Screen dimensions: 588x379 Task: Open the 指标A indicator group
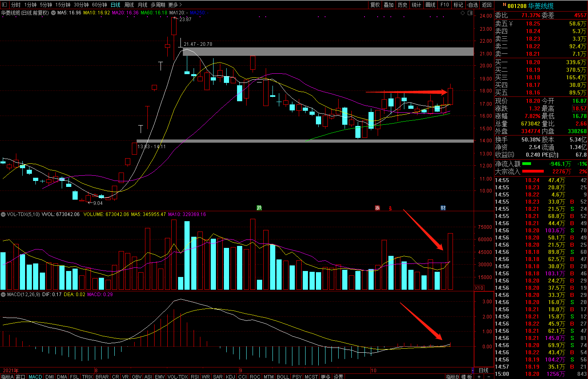7,377
